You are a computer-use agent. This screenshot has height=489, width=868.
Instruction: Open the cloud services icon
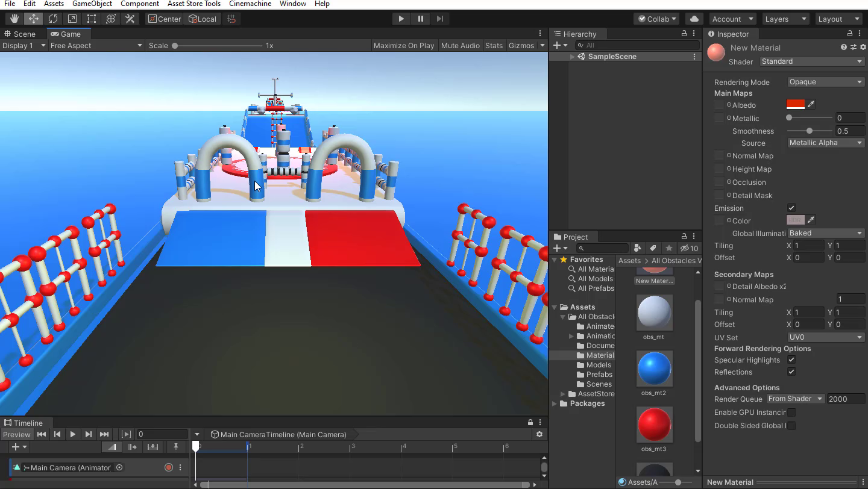[x=694, y=19]
